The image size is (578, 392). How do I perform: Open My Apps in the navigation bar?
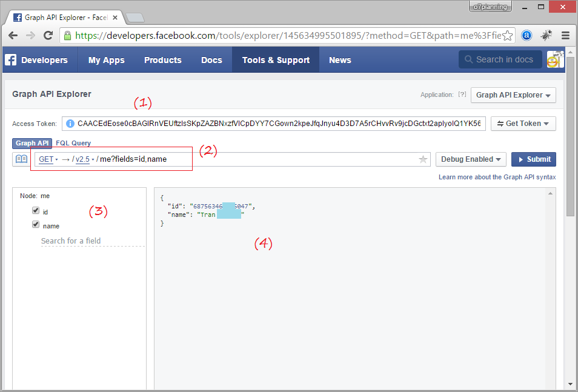tap(107, 60)
